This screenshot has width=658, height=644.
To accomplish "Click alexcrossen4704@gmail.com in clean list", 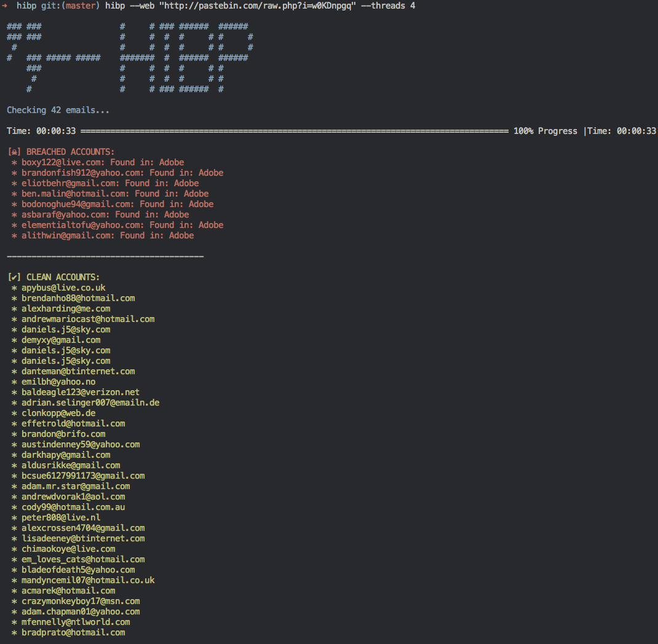I will tap(83, 529).
